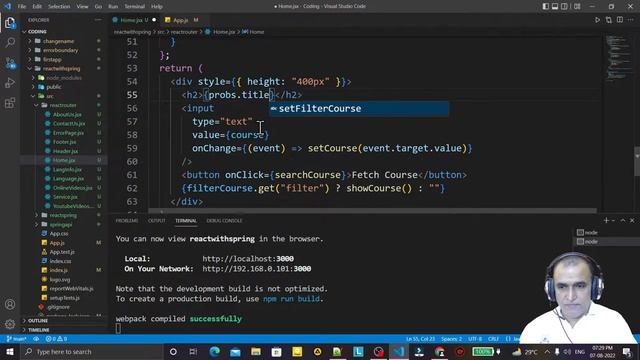Click the Visual Studio Code taskbar icon
The width and height of the screenshot is (640, 360).
(x=399, y=351)
